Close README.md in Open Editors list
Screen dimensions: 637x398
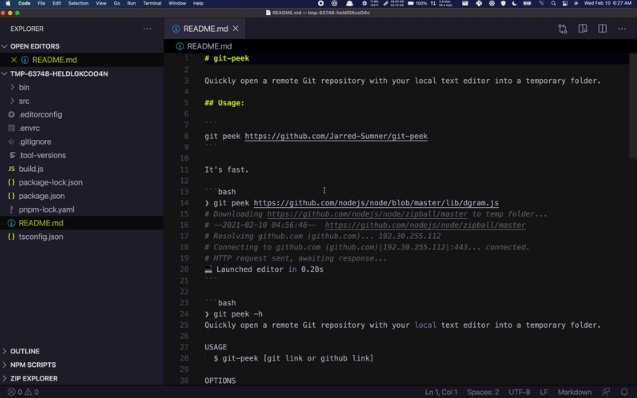pos(14,60)
